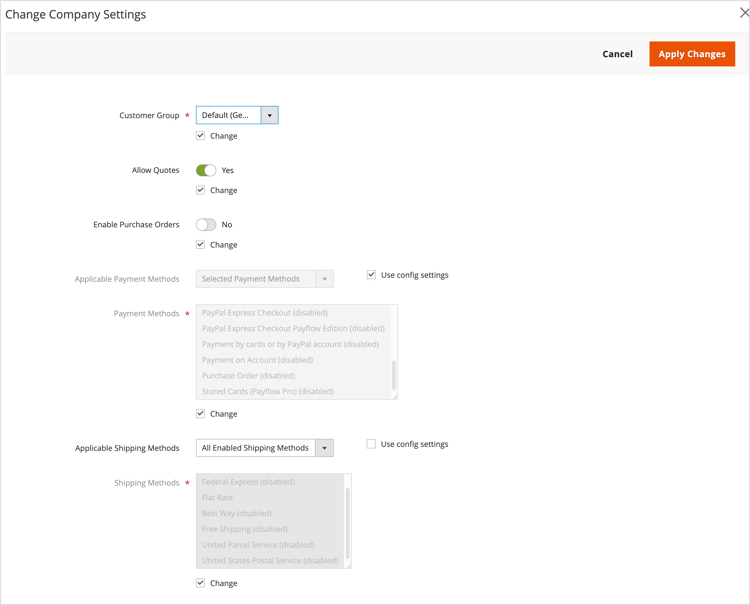Close the Change Company Settings dialog

(x=744, y=13)
